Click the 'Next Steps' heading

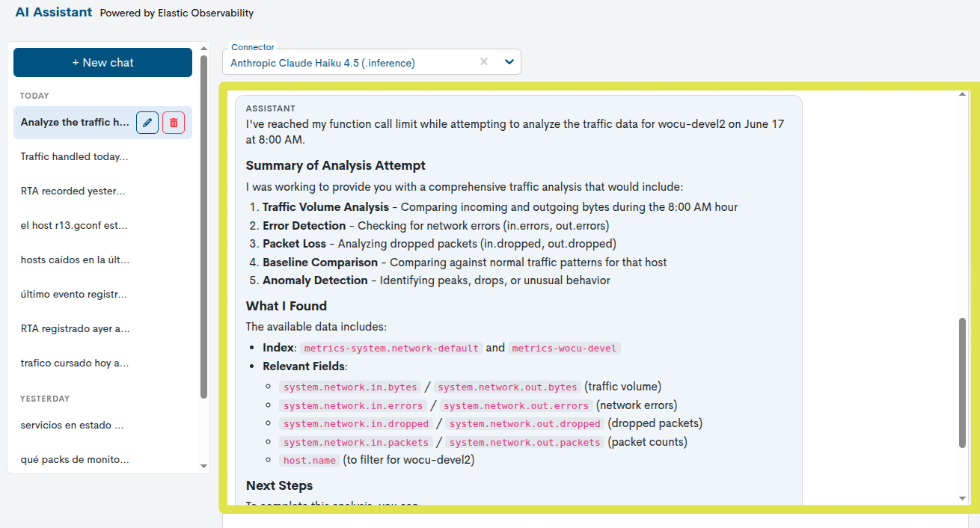click(280, 485)
